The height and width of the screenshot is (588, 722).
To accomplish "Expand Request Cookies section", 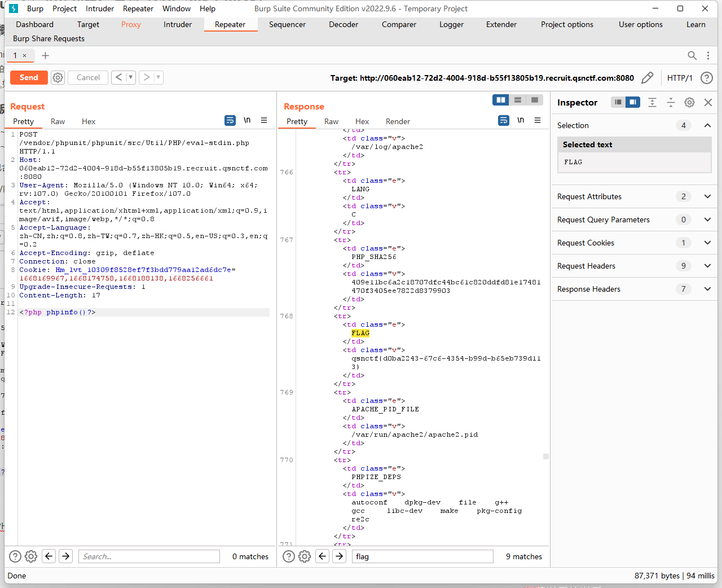I will pyautogui.click(x=707, y=243).
